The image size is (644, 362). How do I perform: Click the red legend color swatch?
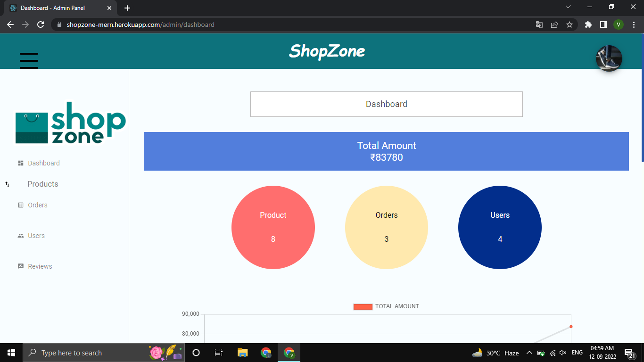point(362,306)
